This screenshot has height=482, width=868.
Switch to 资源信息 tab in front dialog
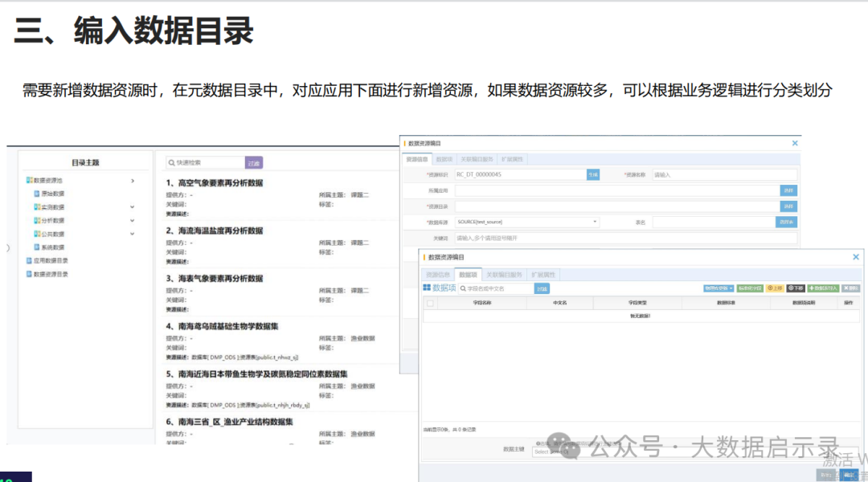[438, 275]
